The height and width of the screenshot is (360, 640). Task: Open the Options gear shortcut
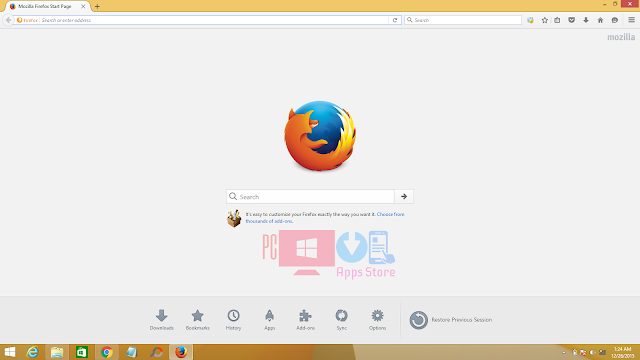coord(378,319)
